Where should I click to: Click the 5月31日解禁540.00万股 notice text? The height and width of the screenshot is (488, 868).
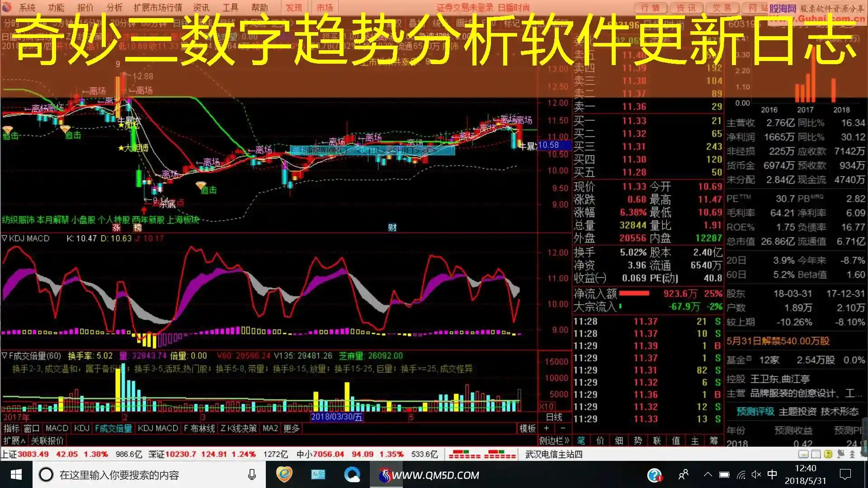(778, 341)
